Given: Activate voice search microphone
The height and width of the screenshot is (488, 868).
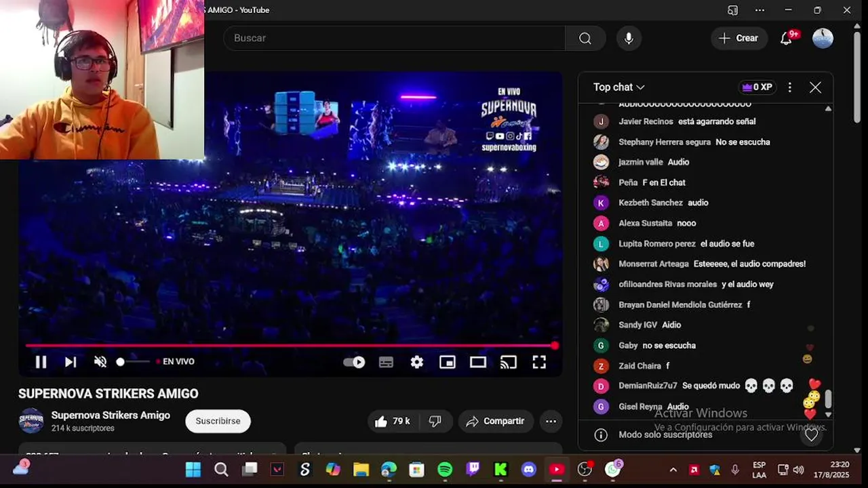Looking at the screenshot, I should point(629,38).
